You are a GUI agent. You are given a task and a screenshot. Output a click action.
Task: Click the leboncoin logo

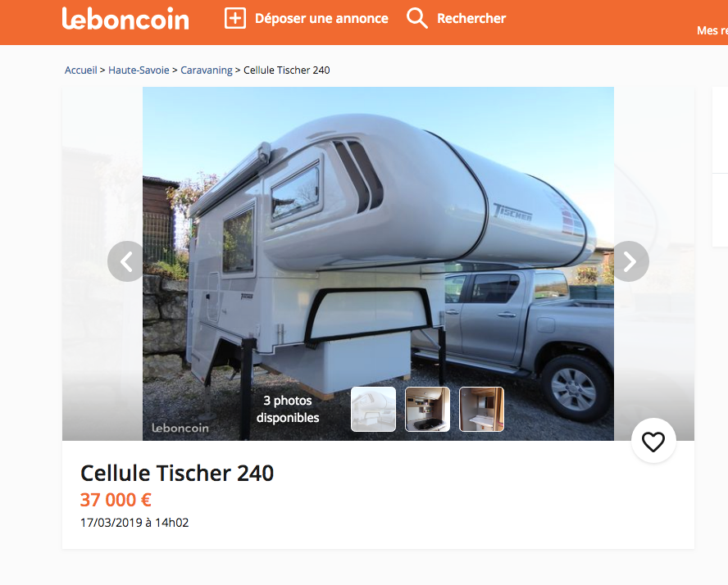(x=125, y=19)
